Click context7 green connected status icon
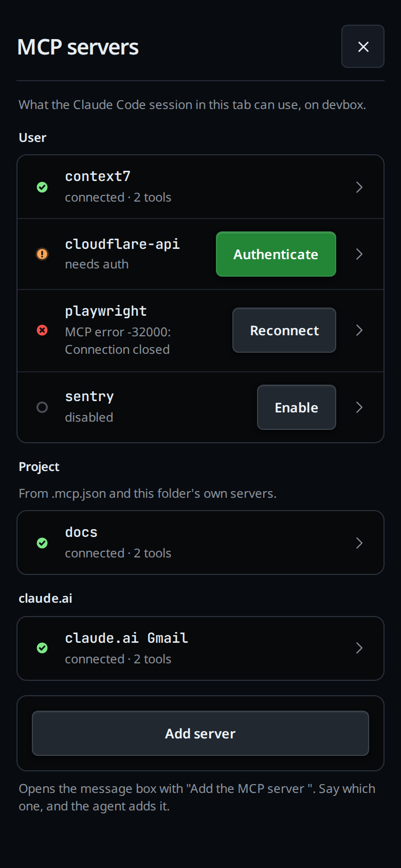The height and width of the screenshot is (868, 401). pos(42,187)
